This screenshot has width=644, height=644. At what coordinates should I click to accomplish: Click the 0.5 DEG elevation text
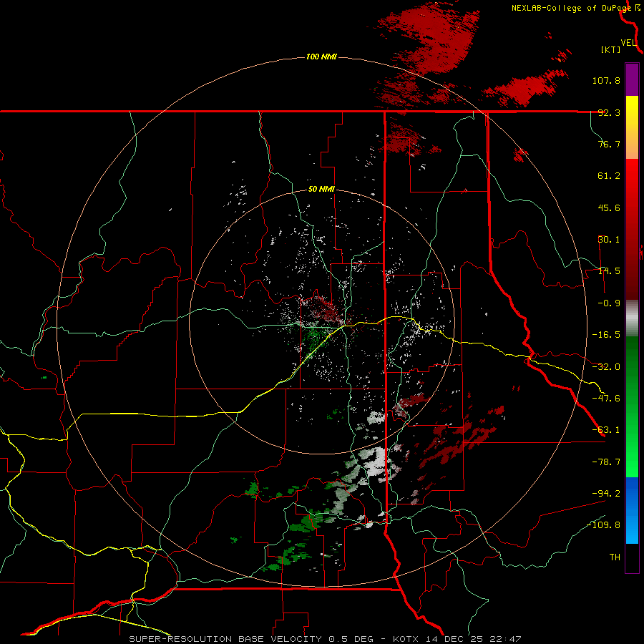(x=351, y=639)
